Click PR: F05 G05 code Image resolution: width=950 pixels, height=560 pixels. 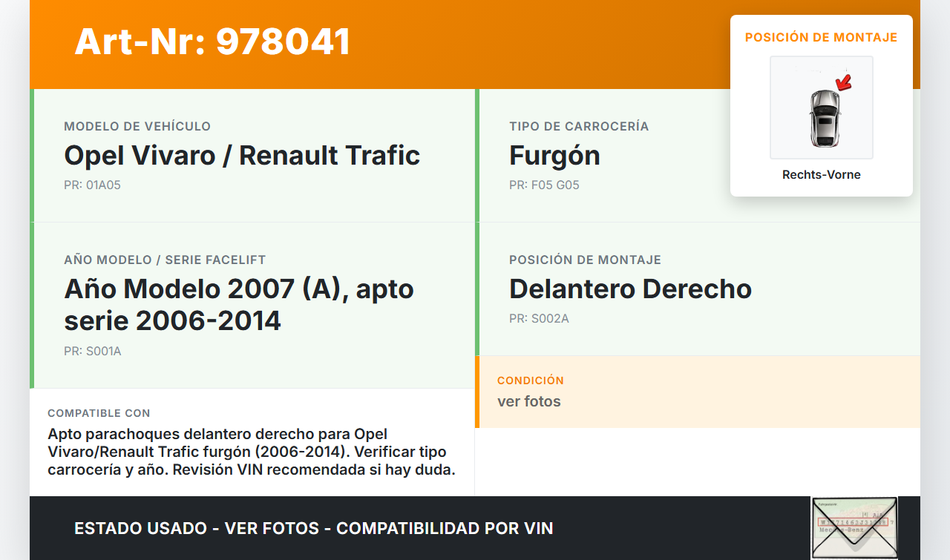(x=544, y=185)
